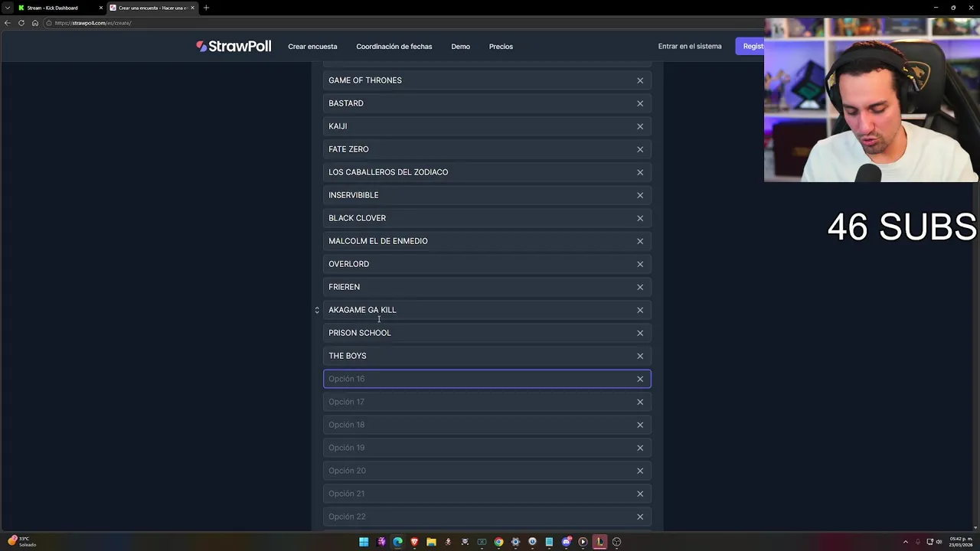Open Discord from the taskbar
Image resolution: width=980 pixels, height=551 pixels.
click(566, 542)
